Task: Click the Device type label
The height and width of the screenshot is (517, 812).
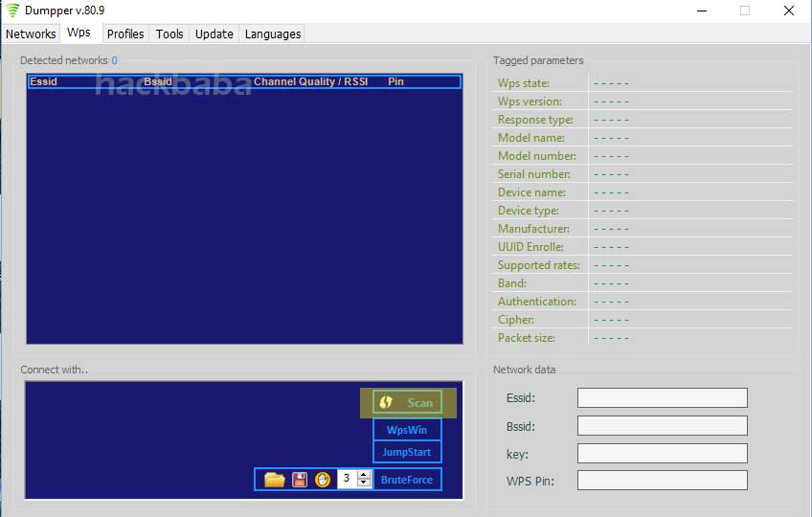Action: (x=529, y=211)
